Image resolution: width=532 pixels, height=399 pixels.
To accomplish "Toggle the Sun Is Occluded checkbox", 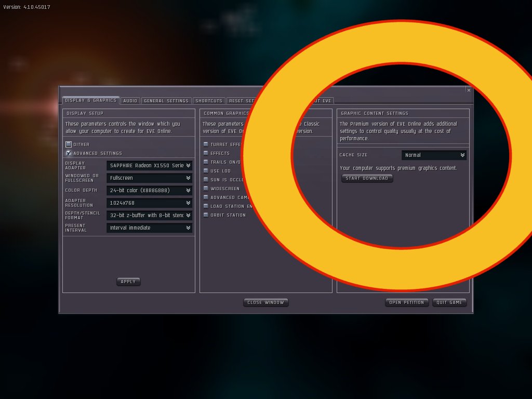I will point(206,179).
